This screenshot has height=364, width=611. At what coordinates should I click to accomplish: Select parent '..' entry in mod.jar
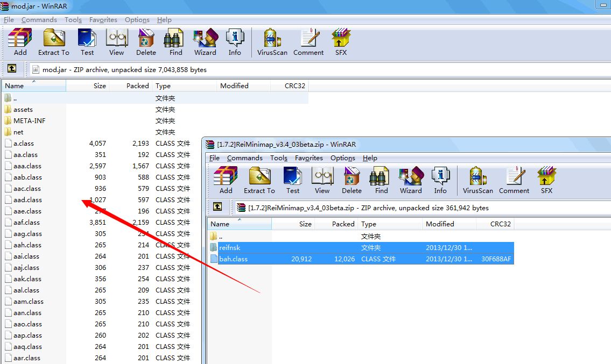point(155,98)
